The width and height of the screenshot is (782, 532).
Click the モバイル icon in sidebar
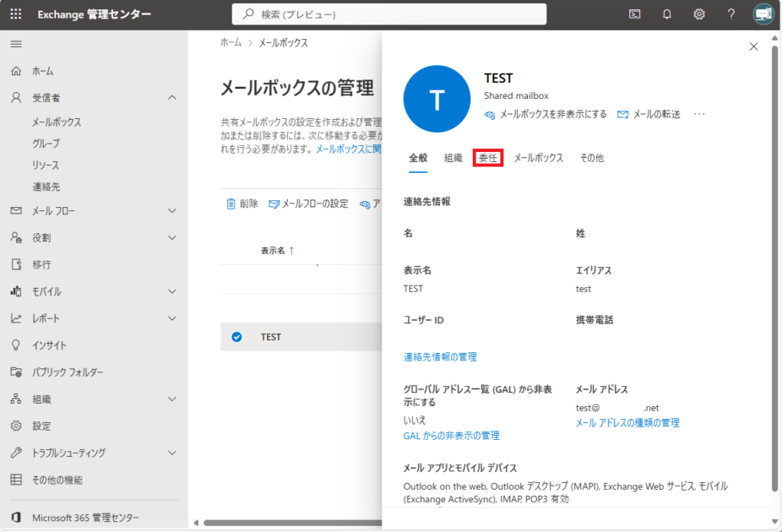coord(16,291)
